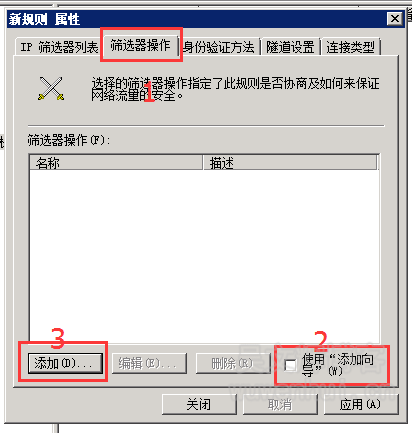The width and height of the screenshot is (412, 433).
Task: Click the 关闭 button
Action: (x=199, y=404)
